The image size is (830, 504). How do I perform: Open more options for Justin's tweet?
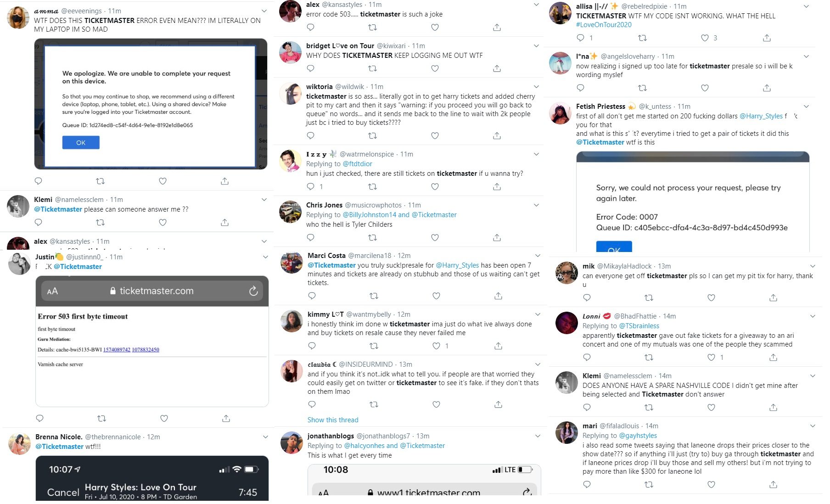(265, 257)
